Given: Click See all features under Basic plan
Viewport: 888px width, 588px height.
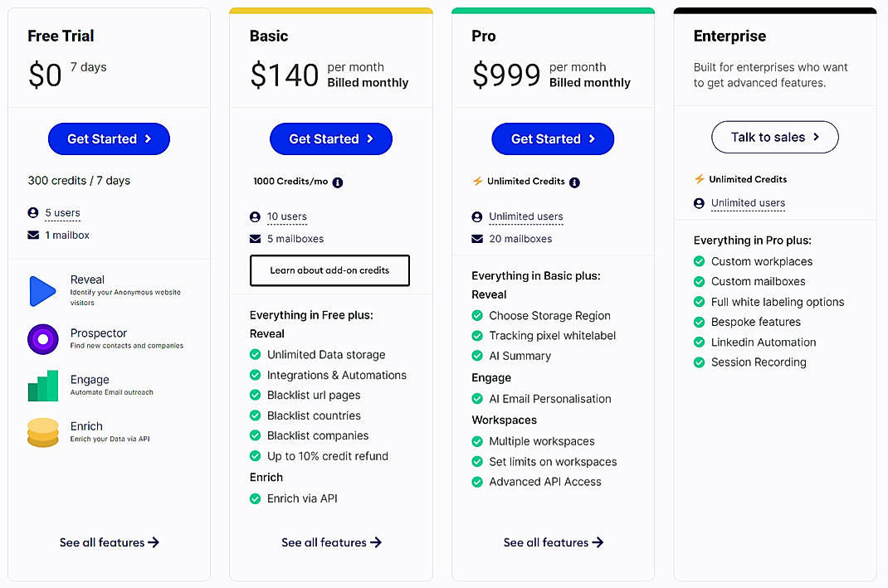Looking at the screenshot, I should (331, 542).
